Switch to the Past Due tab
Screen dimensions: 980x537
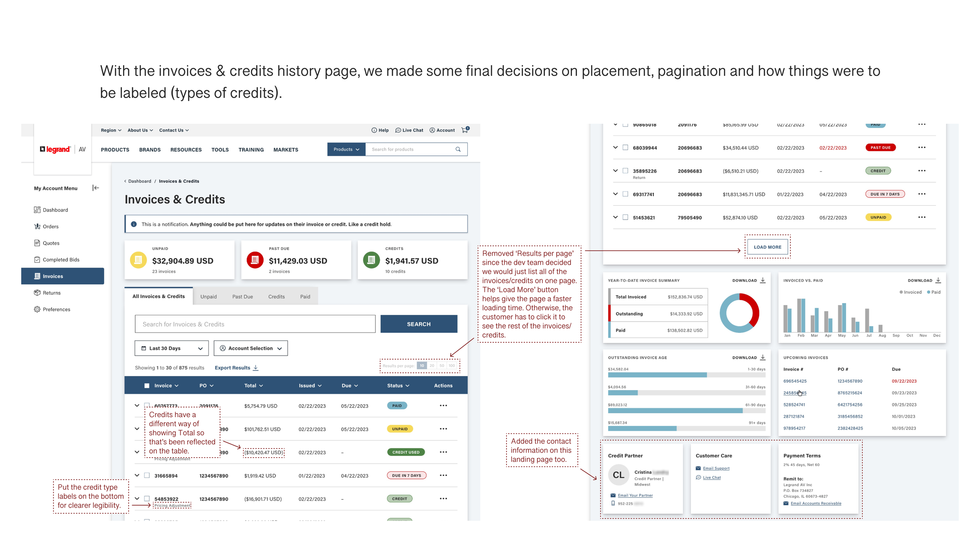tap(242, 297)
